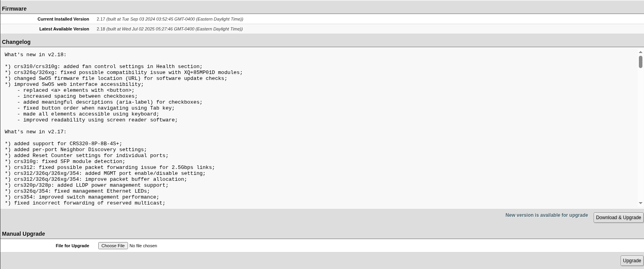Click the 'fixed management Ethernet LEDs' line
Image resolution: width=644 pixels, height=269 pixels.
coord(77,191)
